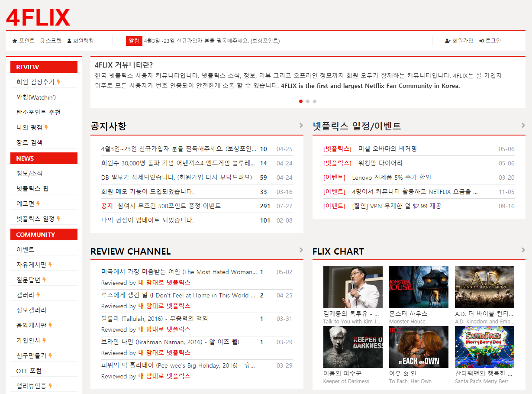Open 친구만들기 menu item
The height and width of the screenshot is (394, 532).
34,355
